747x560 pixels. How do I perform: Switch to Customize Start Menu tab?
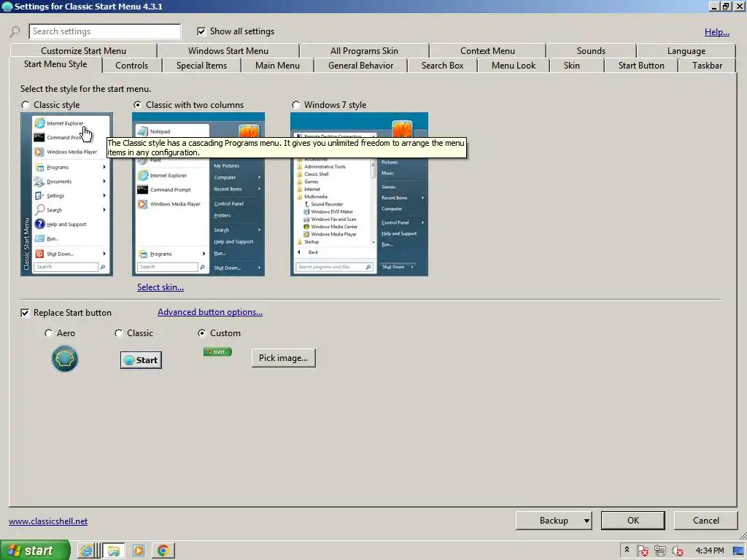point(83,51)
